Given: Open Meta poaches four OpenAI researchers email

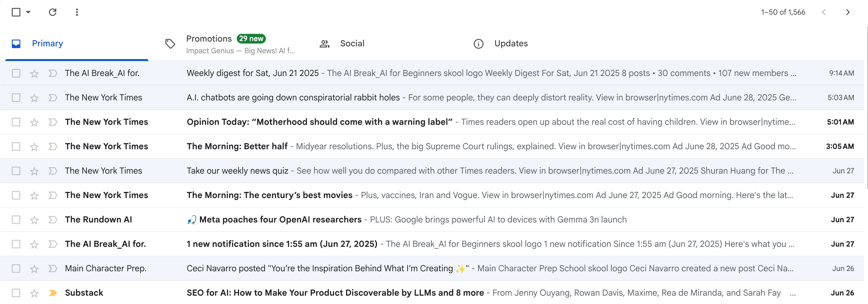Looking at the screenshot, I should coord(280,220).
